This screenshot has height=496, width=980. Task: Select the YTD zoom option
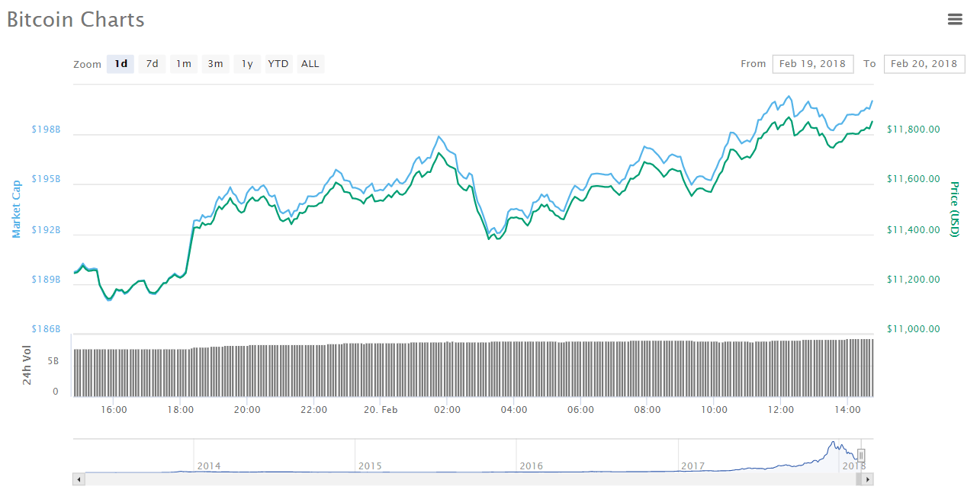pyautogui.click(x=278, y=64)
